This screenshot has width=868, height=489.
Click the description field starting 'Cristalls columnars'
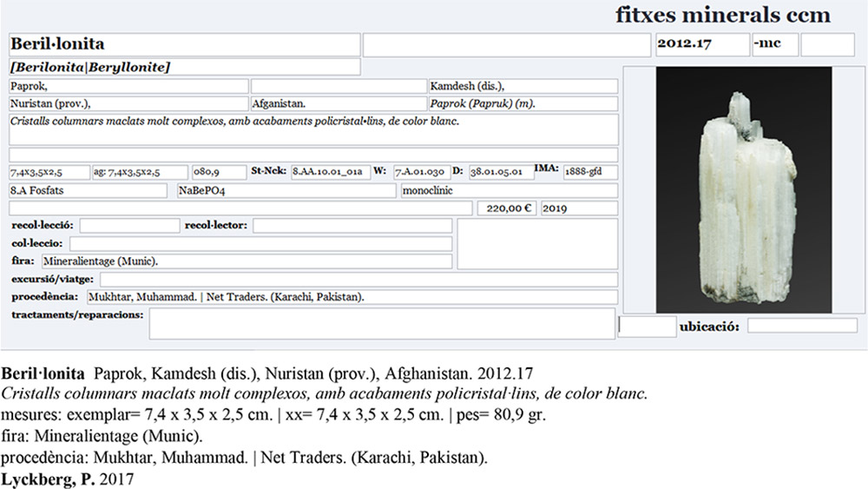click(x=313, y=129)
